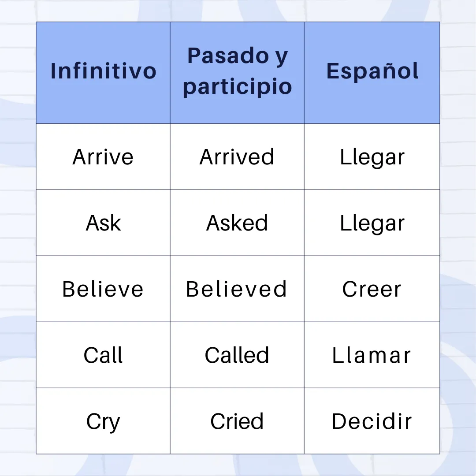Image resolution: width=476 pixels, height=476 pixels.
Task: Click the Call infinitive cell
Action: pos(103,355)
